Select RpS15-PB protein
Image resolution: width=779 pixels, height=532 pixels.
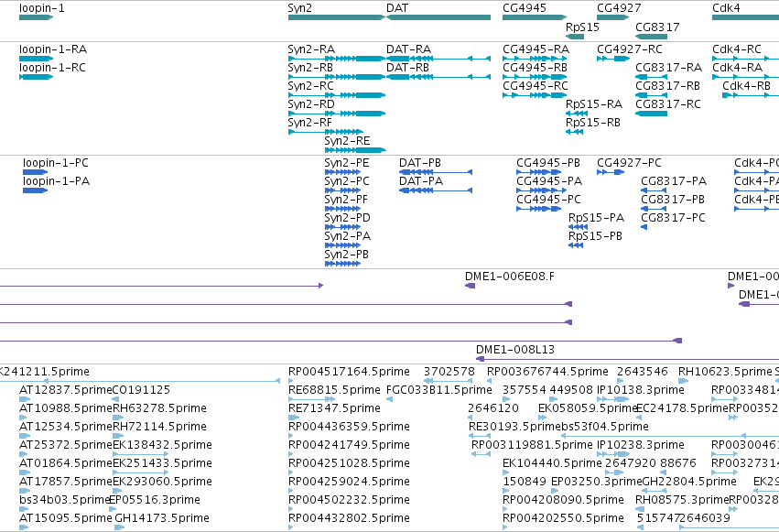coord(576,246)
